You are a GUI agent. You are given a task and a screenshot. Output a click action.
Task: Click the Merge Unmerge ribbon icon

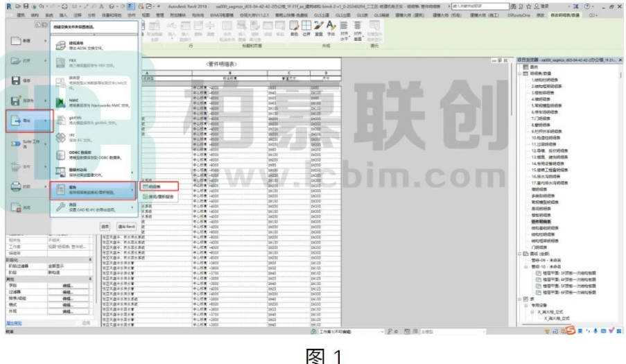click(227, 31)
